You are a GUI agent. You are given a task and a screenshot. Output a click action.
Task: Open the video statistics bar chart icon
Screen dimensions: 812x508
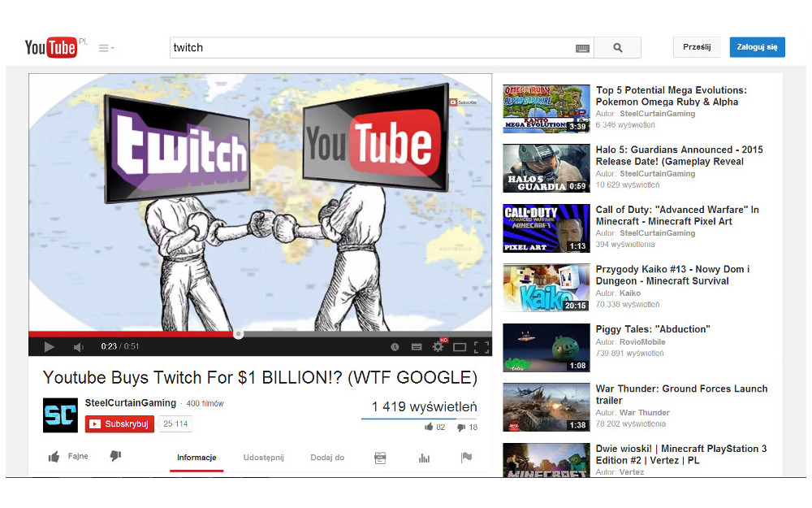(x=424, y=458)
